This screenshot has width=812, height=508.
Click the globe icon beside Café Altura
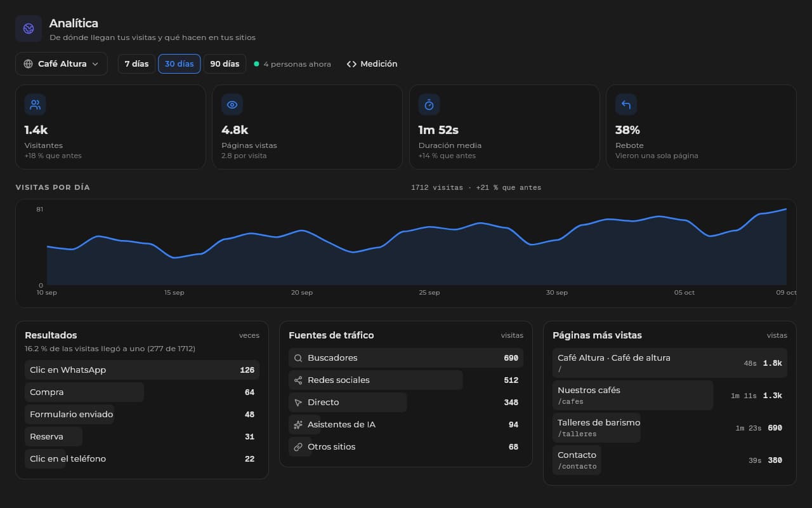pyautogui.click(x=28, y=64)
